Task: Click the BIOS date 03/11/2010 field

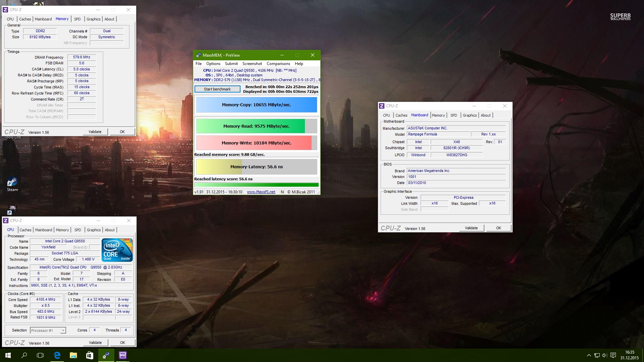Action: tap(456, 183)
